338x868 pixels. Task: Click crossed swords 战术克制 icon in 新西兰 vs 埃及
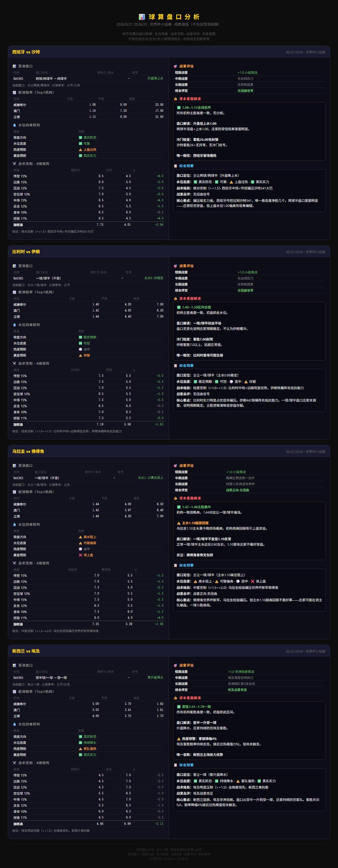click(x=14, y=763)
